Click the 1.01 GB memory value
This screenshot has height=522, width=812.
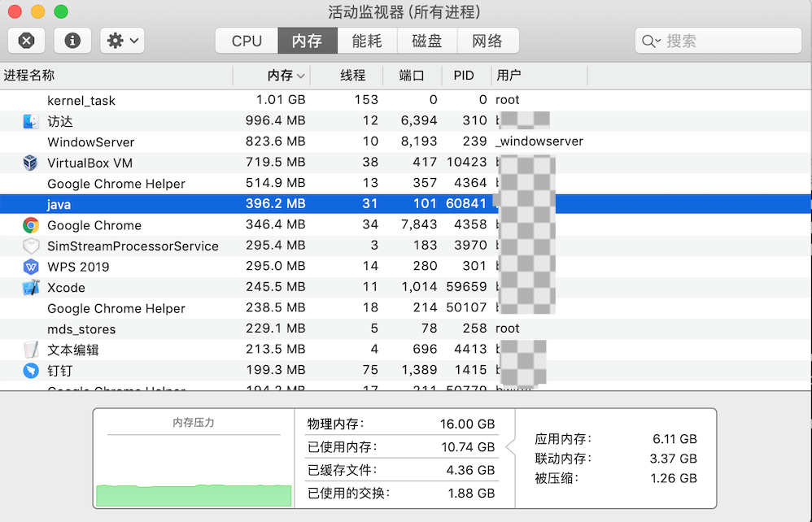(x=281, y=99)
